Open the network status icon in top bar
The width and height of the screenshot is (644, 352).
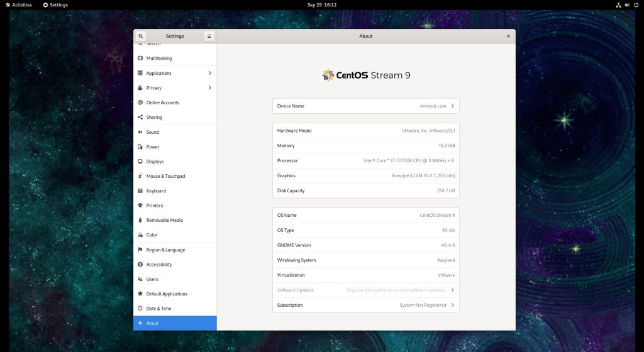pos(618,5)
